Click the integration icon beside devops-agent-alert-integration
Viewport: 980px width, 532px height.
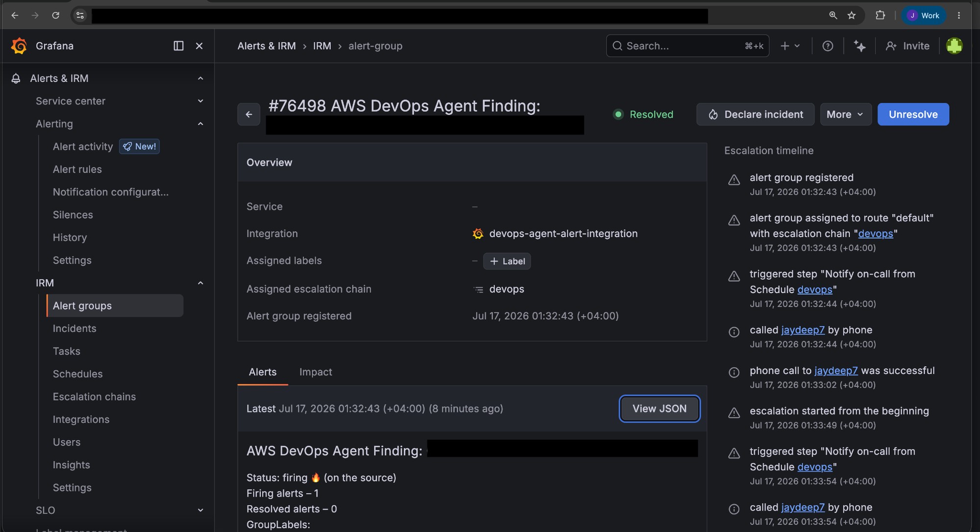[478, 234]
